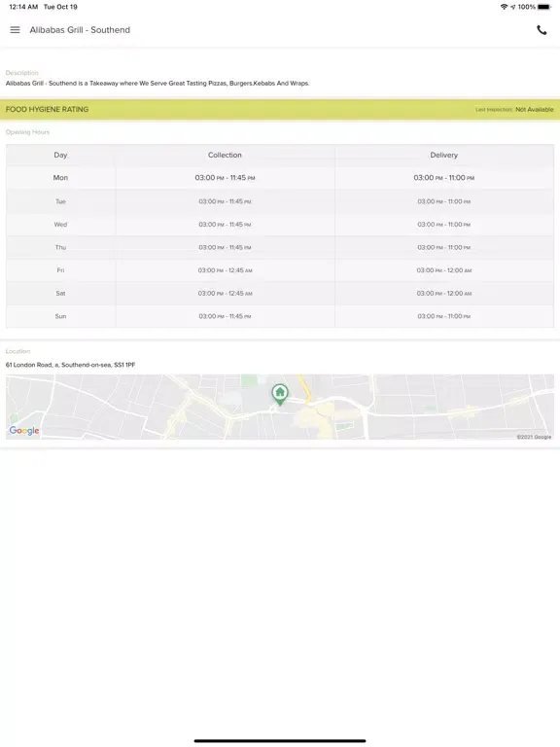Select Tuesday delivery hours cell
Viewport: 560px width, 747px height.
[443, 201]
